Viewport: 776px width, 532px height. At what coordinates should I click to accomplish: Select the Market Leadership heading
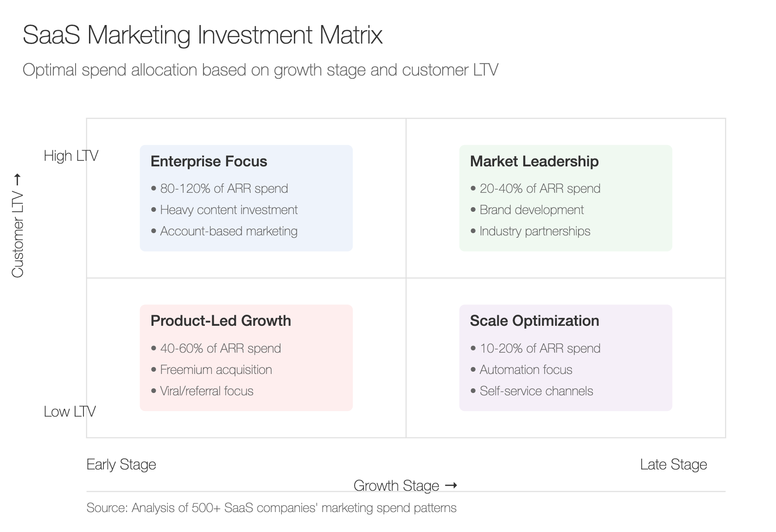(534, 161)
